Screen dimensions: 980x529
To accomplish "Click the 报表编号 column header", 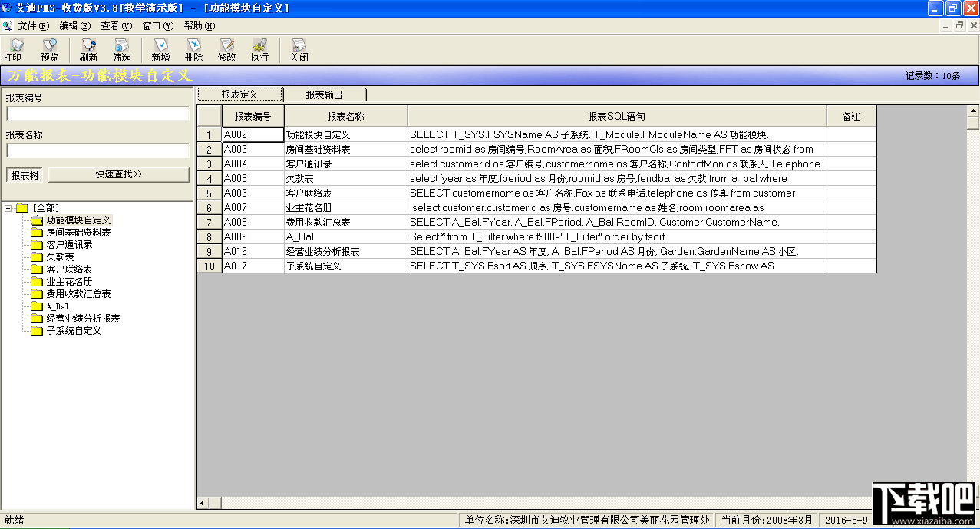I will point(253,117).
